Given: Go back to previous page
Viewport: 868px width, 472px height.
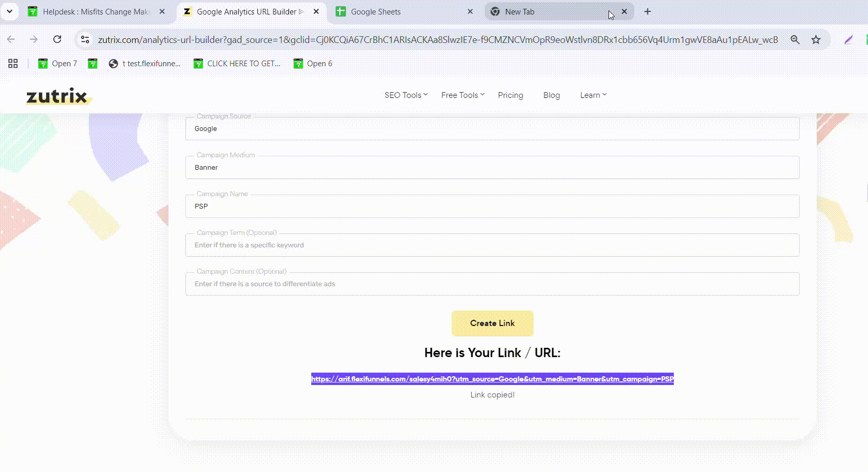Looking at the screenshot, I should [11, 39].
